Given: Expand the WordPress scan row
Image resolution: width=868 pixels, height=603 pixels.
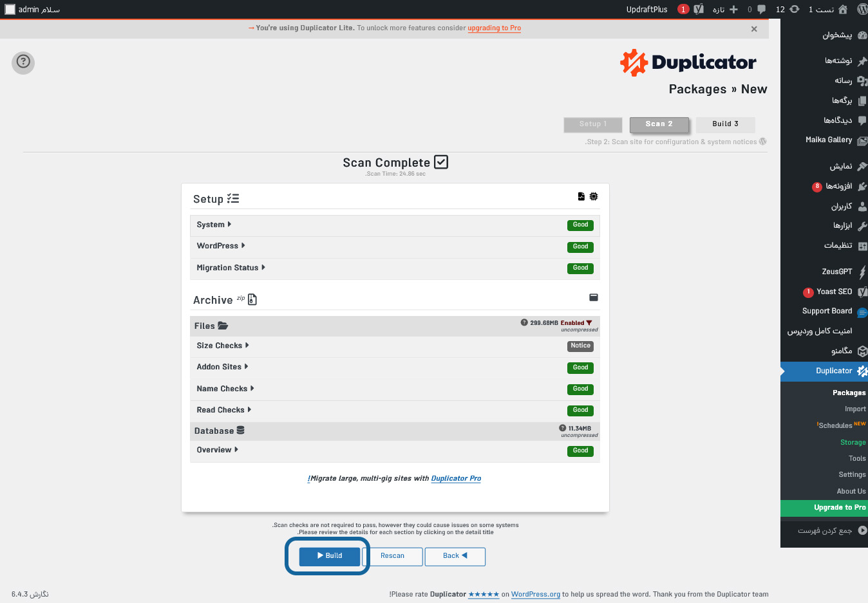Looking at the screenshot, I should 395,246.
